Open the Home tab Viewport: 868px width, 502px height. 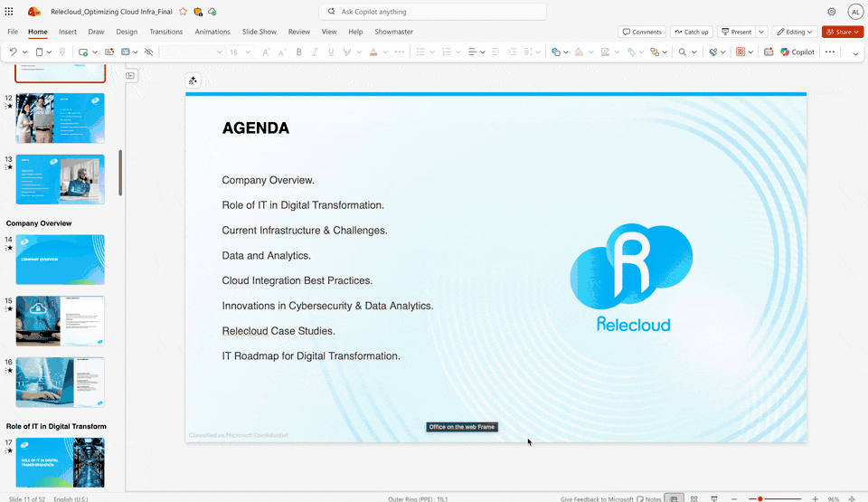tap(38, 32)
